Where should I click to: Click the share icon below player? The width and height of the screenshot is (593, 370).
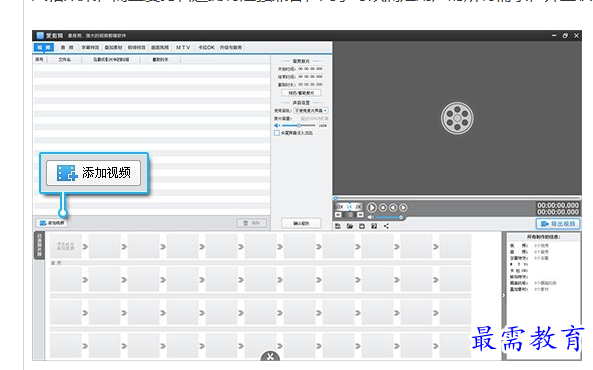(386, 226)
